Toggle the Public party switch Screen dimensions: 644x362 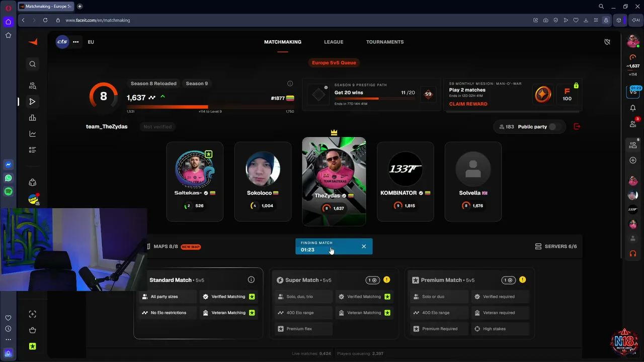[x=555, y=127]
